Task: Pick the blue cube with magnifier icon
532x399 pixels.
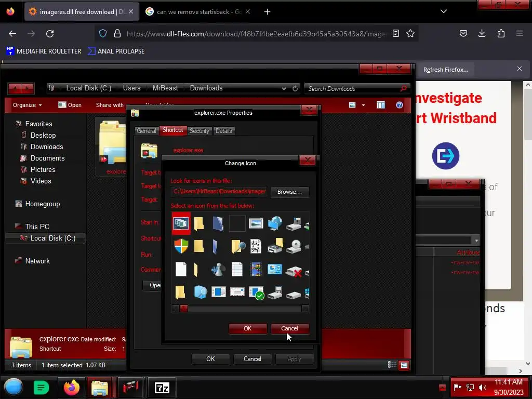Action: click(200, 292)
